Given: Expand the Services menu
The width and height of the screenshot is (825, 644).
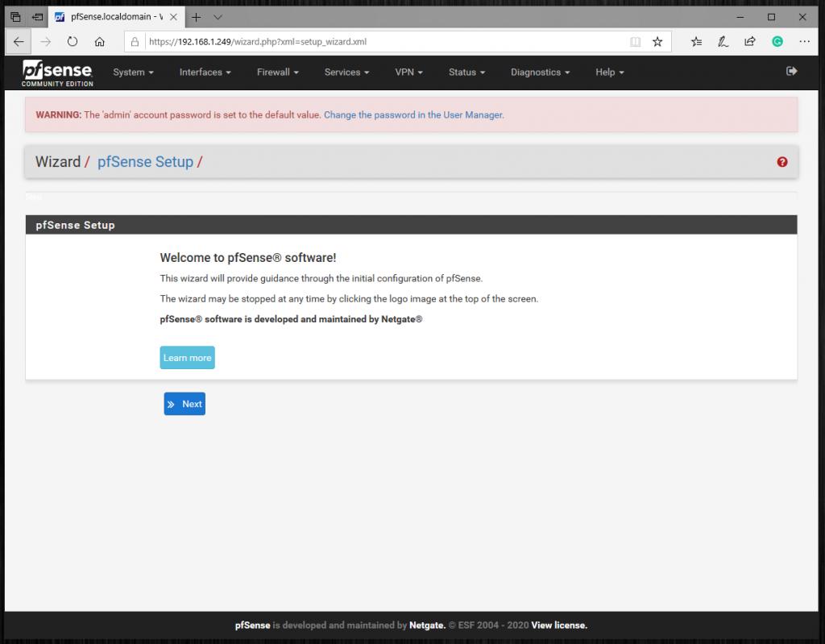Looking at the screenshot, I should 346,73.
